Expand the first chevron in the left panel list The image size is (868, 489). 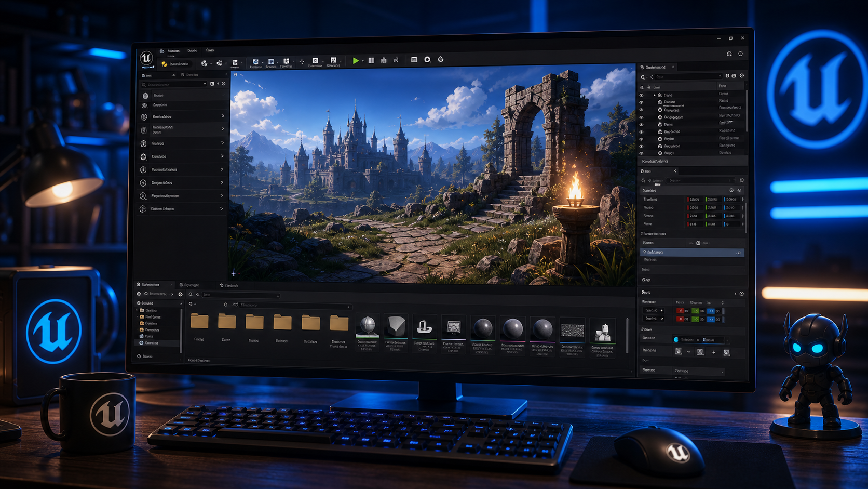point(223,116)
